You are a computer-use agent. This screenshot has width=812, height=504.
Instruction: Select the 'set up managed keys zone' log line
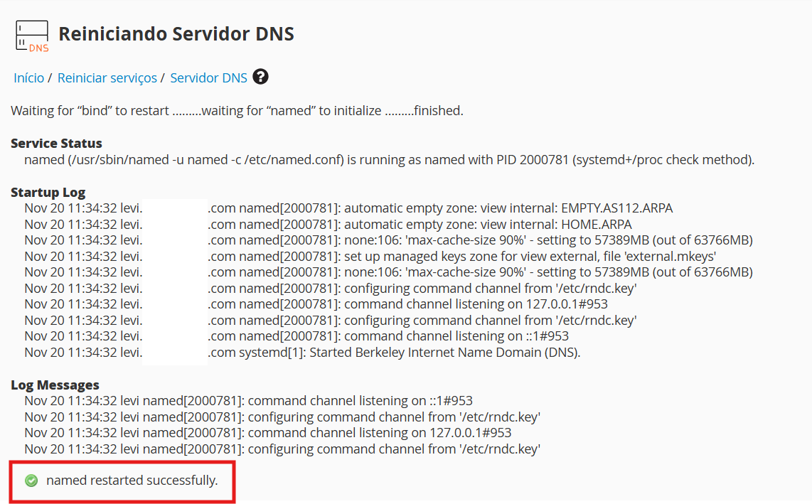tap(370, 257)
